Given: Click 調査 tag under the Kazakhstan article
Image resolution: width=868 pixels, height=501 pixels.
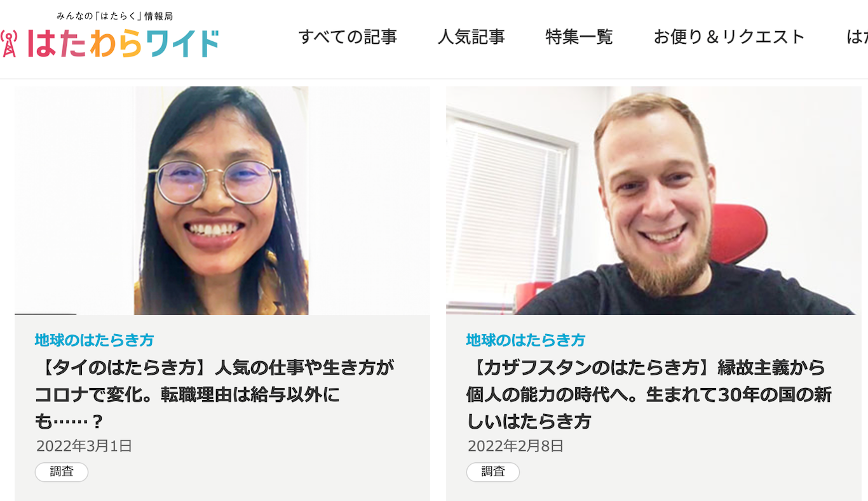Looking at the screenshot, I should [x=493, y=472].
